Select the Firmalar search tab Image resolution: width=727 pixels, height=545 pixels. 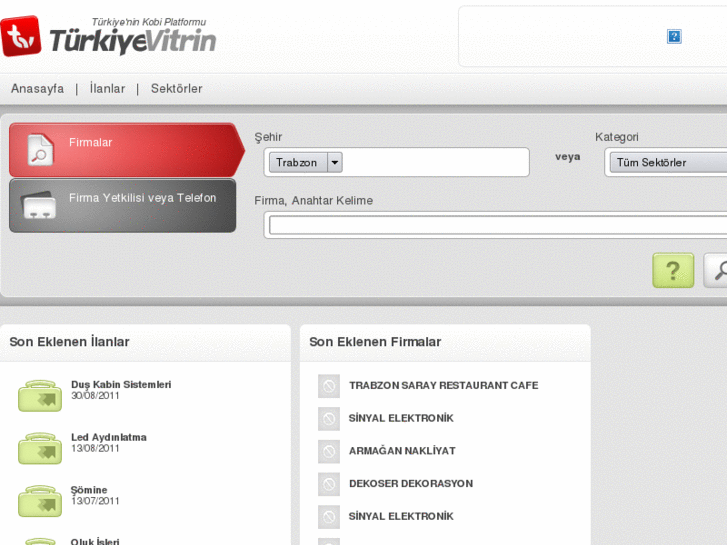[x=126, y=150]
